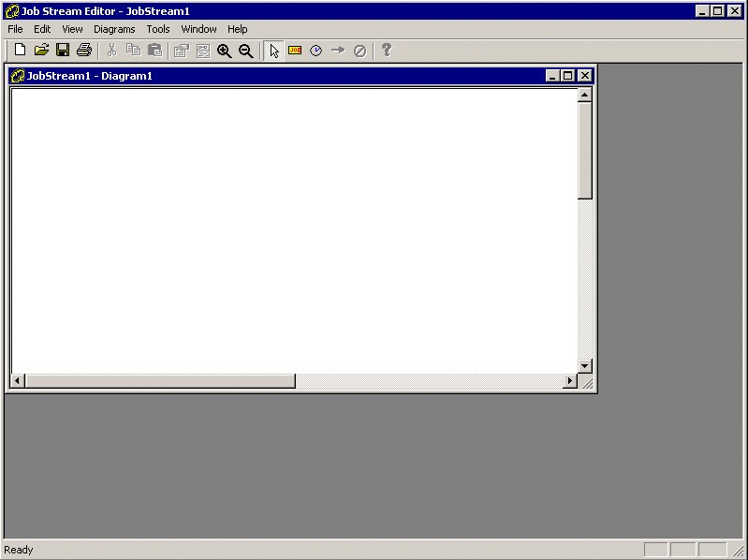Click the horizontal scrollbar right arrow
The width and height of the screenshot is (748, 560).
click(569, 381)
